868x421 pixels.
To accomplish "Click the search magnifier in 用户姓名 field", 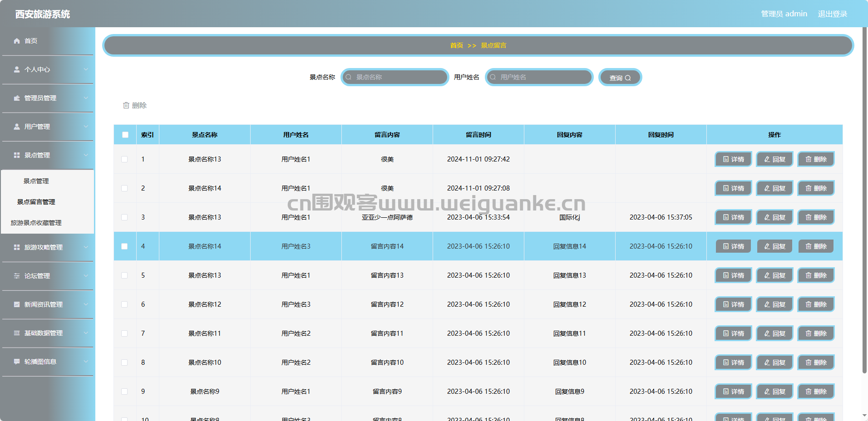I will [x=493, y=77].
